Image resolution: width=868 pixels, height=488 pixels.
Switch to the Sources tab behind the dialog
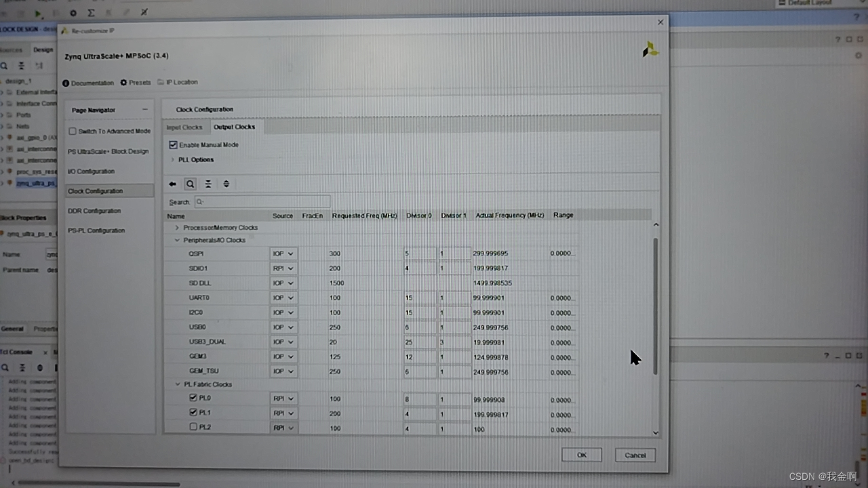[12, 49]
